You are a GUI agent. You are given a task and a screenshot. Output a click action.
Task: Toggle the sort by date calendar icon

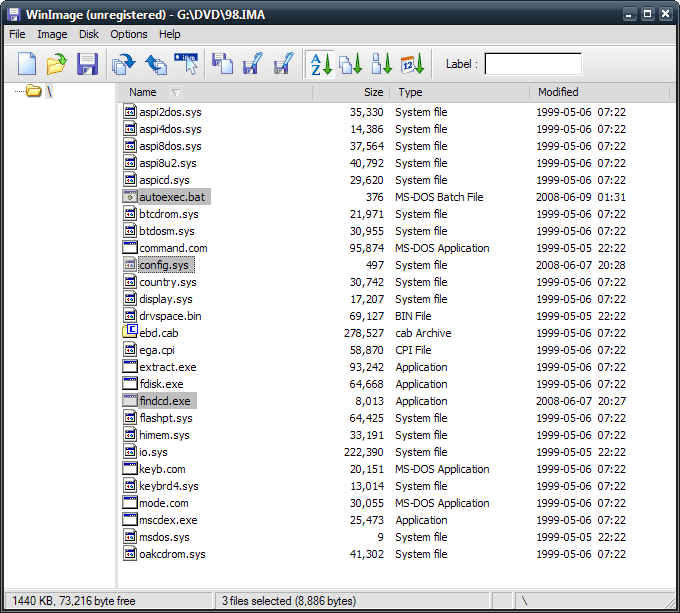pyautogui.click(x=412, y=64)
